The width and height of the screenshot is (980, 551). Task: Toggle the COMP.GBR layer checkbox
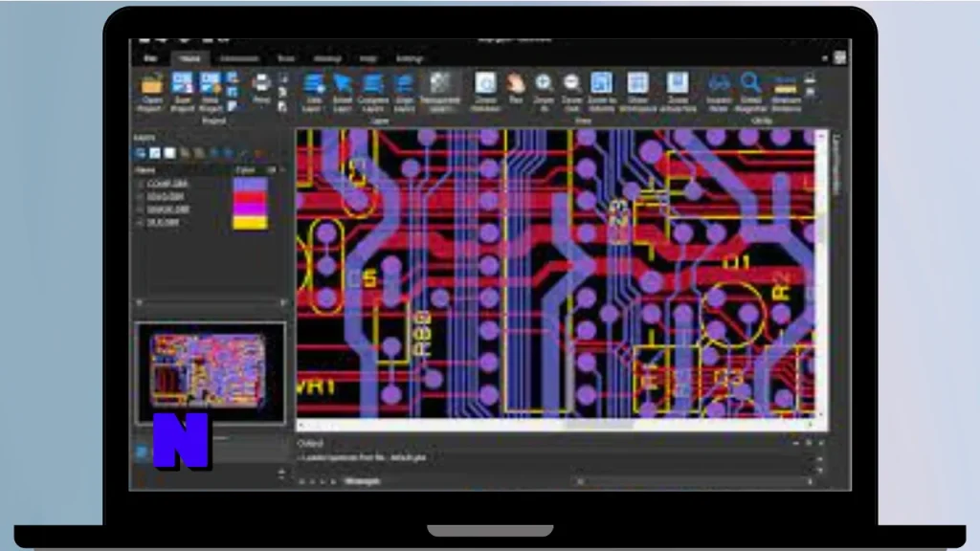(x=140, y=184)
